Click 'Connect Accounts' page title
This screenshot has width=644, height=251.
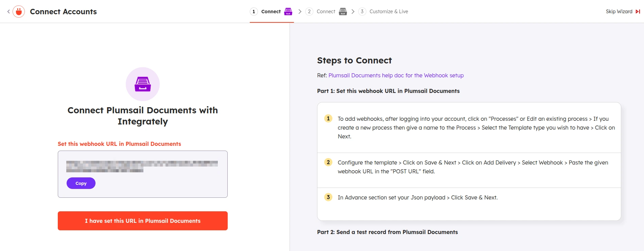[x=63, y=12]
